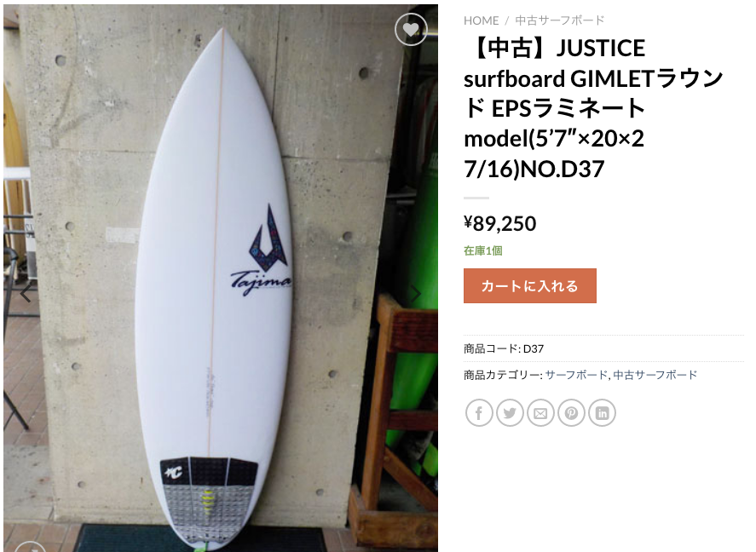
Task: Zoom product image with corner icon
Action: point(30,548)
